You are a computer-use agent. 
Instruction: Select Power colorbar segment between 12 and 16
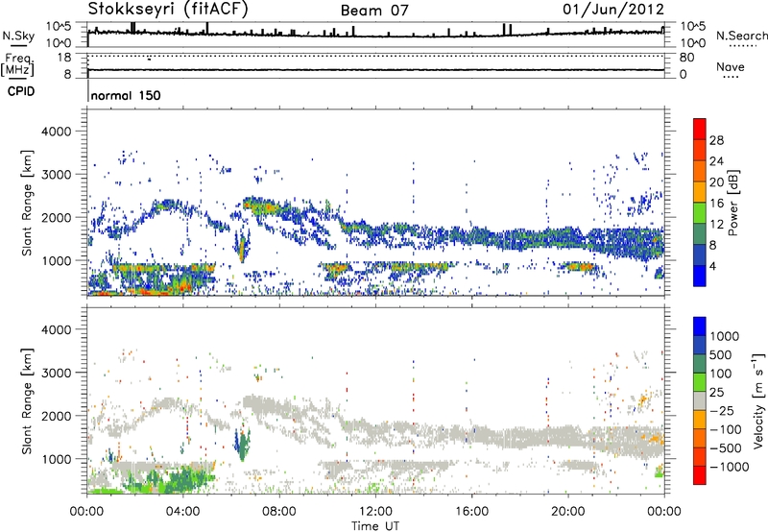(x=700, y=213)
